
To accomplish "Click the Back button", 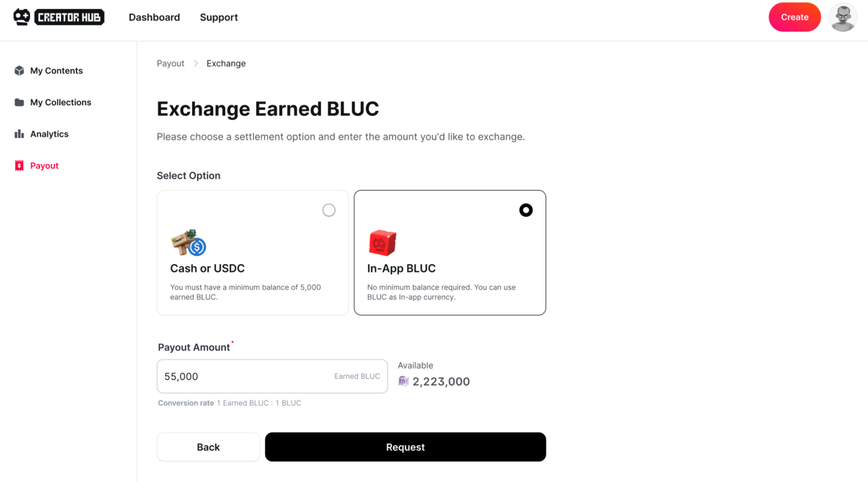I will click(x=208, y=447).
